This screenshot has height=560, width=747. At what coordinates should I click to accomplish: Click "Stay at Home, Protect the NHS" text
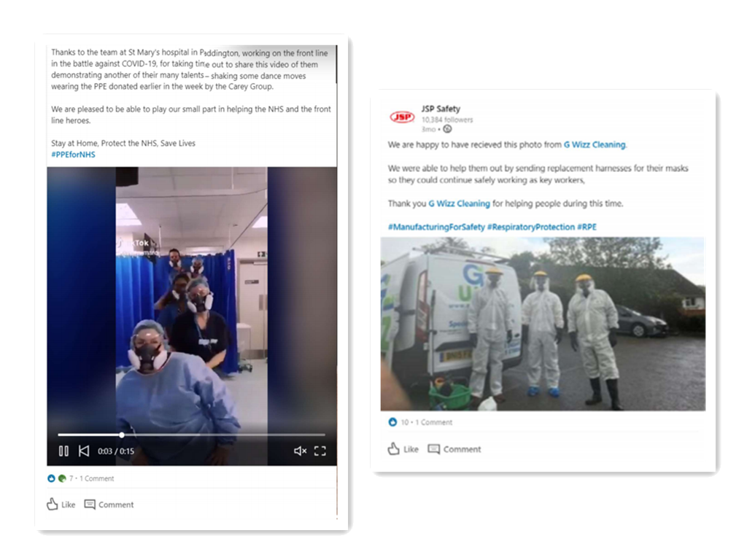click(x=104, y=144)
